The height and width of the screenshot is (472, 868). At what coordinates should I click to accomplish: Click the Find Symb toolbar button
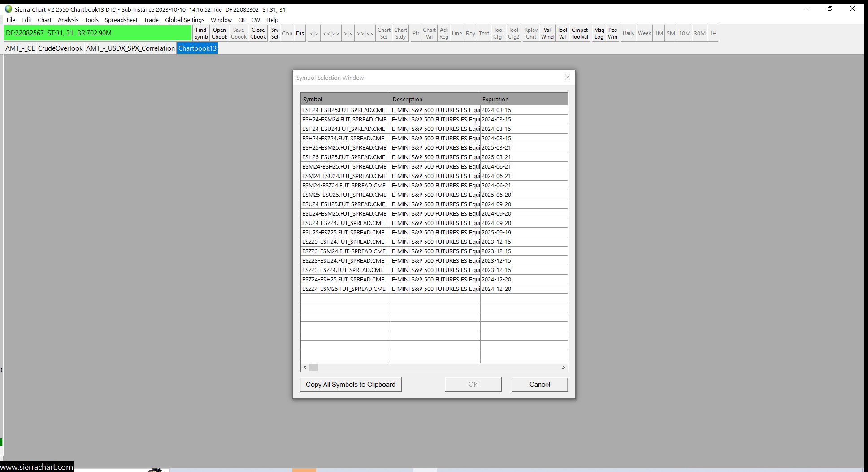coord(201,33)
